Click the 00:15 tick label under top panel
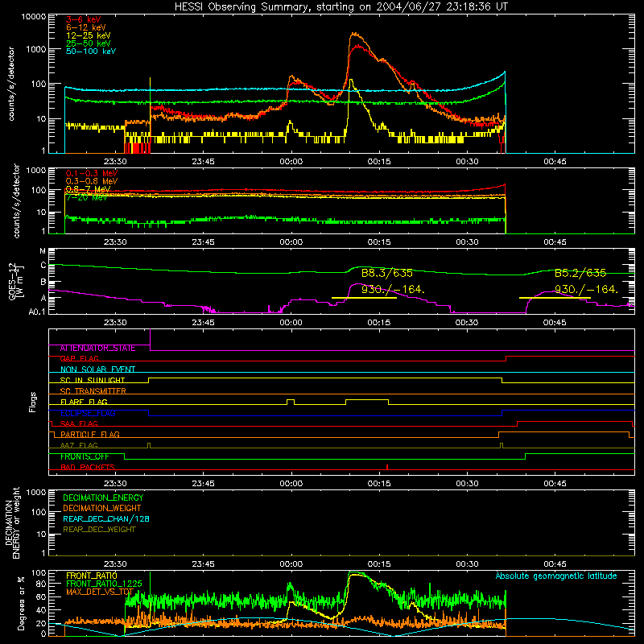 (x=379, y=162)
